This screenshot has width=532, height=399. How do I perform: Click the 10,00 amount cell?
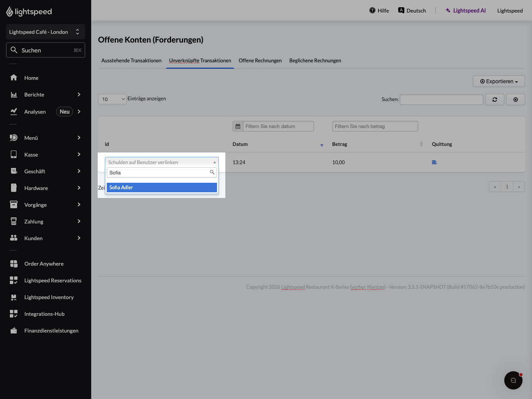(339, 162)
